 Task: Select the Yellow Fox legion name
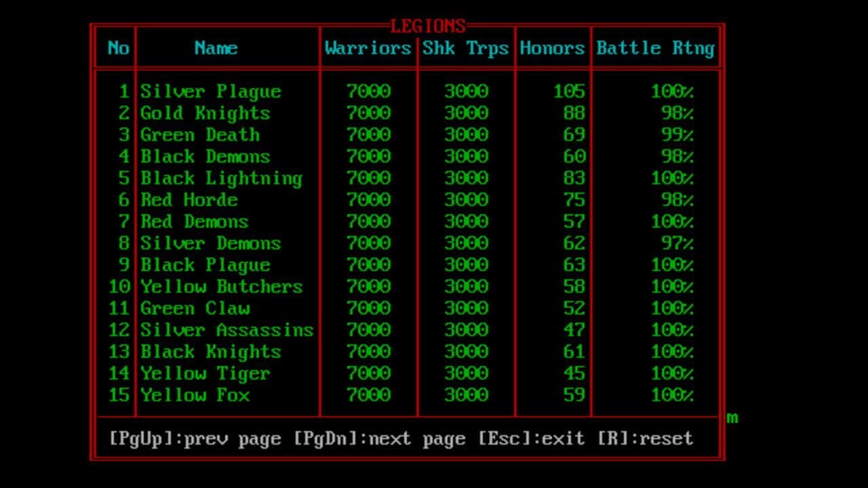tap(195, 395)
